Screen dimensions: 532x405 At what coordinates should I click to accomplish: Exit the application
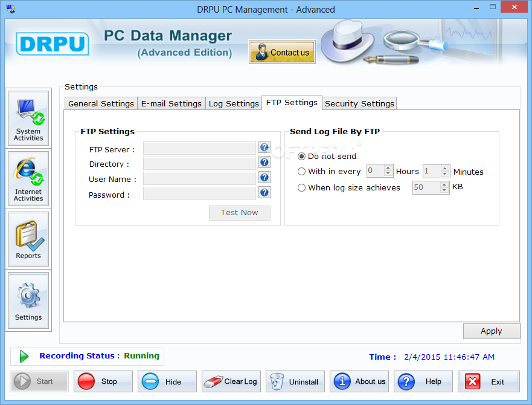(489, 381)
